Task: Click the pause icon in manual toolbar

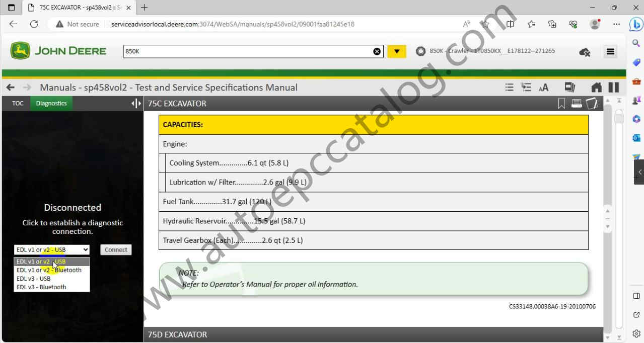Action: pos(614,88)
